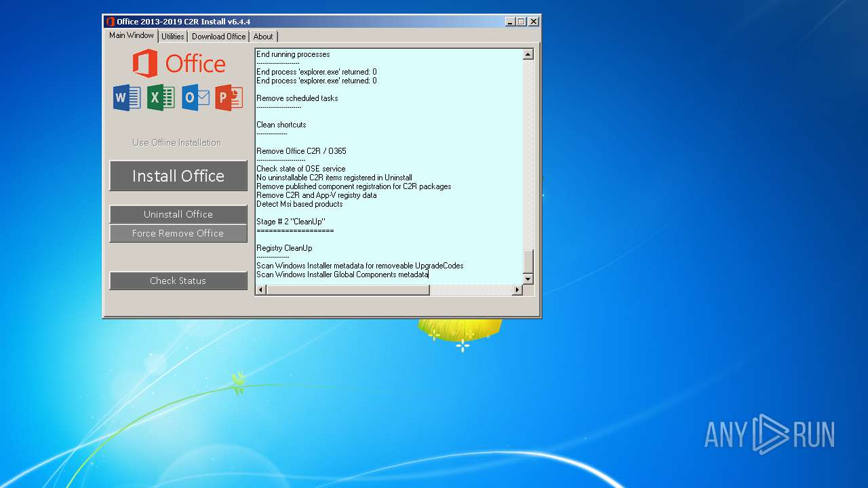Click the Word app icon

pyautogui.click(x=127, y=98)
